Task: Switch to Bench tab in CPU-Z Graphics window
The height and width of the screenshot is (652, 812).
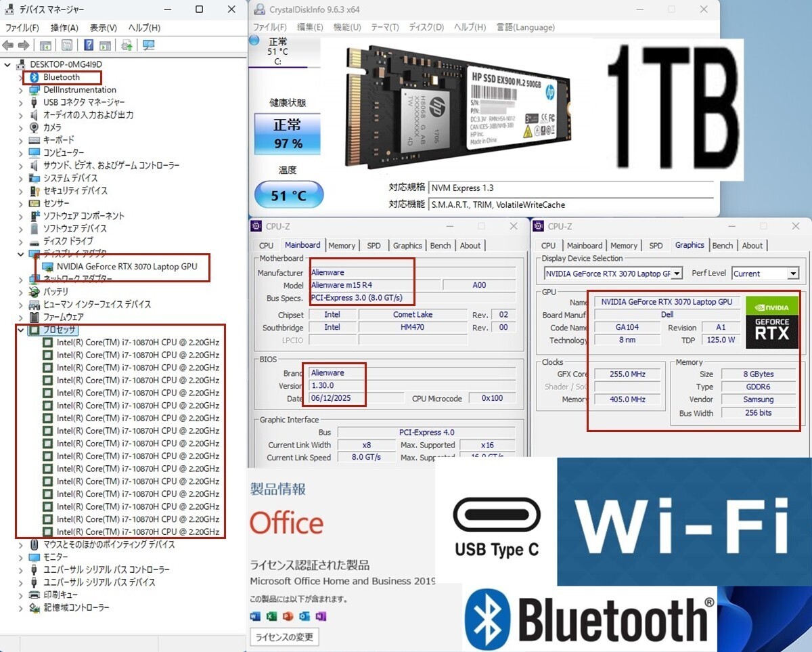Action: [x=722, y=246]
